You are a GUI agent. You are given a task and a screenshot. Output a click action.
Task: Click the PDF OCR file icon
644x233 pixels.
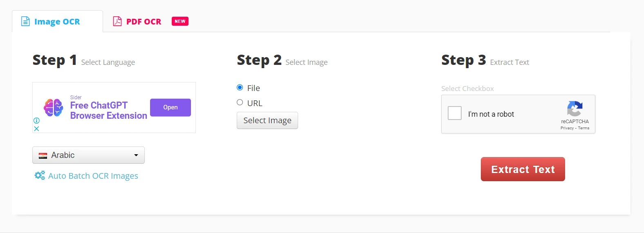pos(117,21)
